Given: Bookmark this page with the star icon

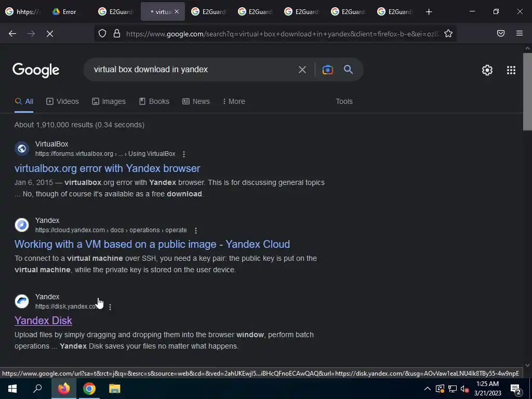Looking at the screenshot, I should pos(448,33).
